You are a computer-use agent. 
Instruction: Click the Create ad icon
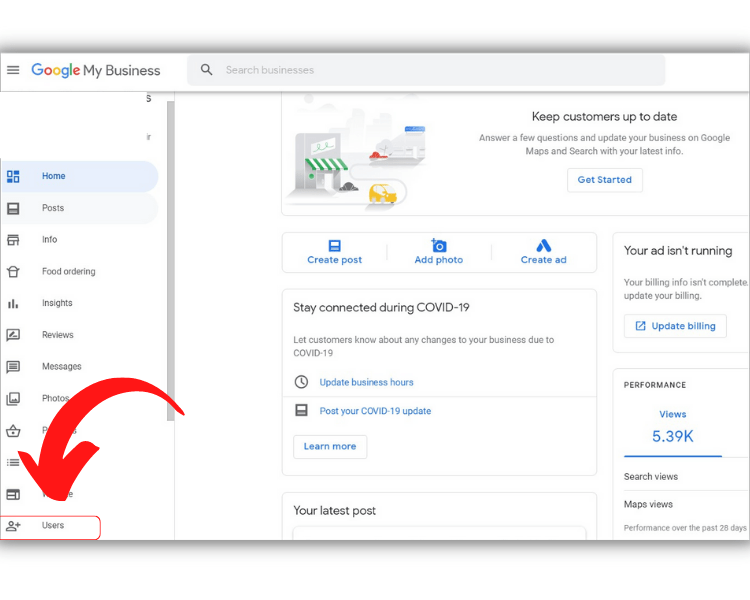click(543, 245)
